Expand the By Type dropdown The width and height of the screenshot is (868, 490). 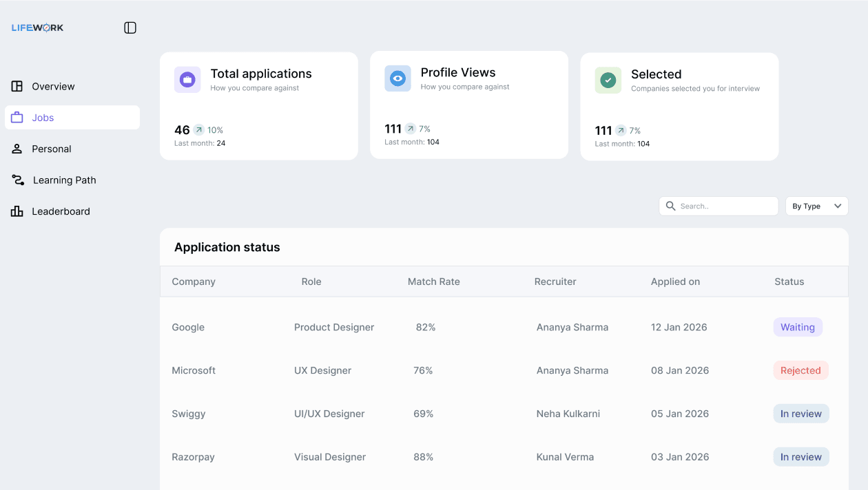tap(816, 206)
